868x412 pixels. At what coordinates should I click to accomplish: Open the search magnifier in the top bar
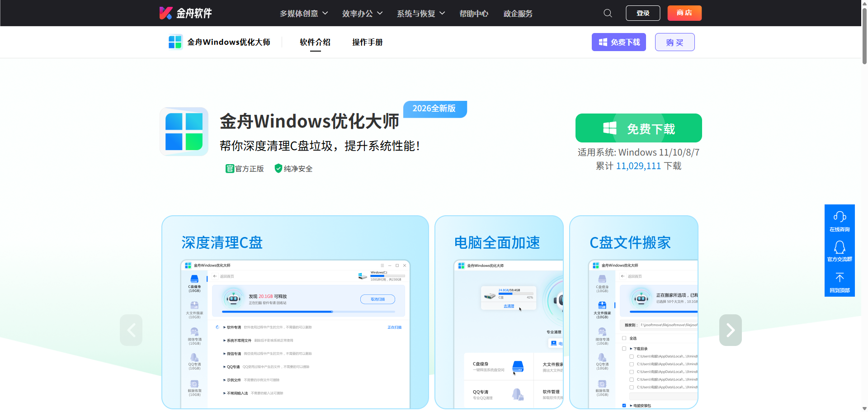(607, 13)
